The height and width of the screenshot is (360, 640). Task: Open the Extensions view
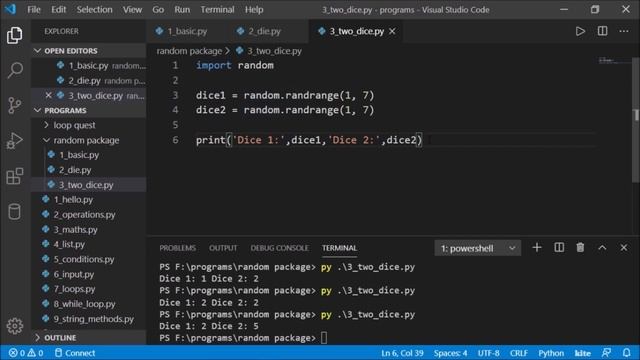tap(15, 176)
